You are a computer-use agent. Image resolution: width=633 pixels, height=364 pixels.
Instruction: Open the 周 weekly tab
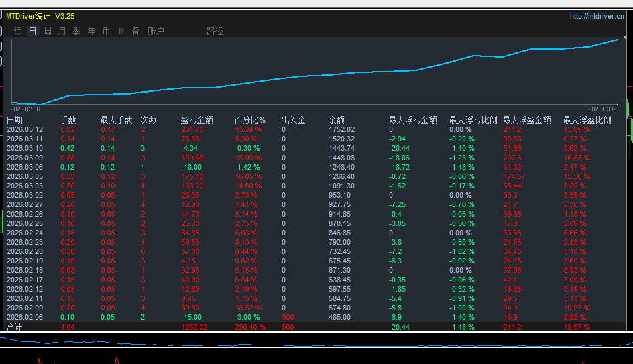[x=48, y=31]
